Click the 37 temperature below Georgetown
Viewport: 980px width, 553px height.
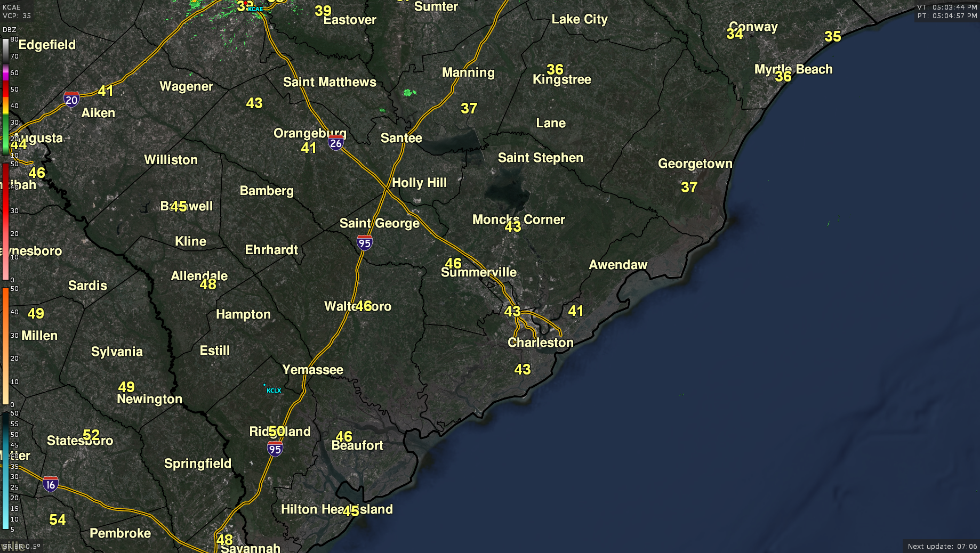(x=689, y=187)
